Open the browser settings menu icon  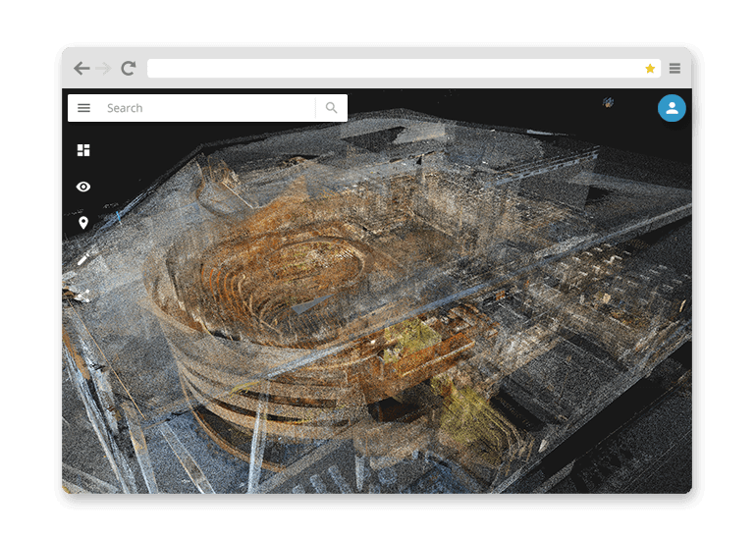(x=675, y=69)
